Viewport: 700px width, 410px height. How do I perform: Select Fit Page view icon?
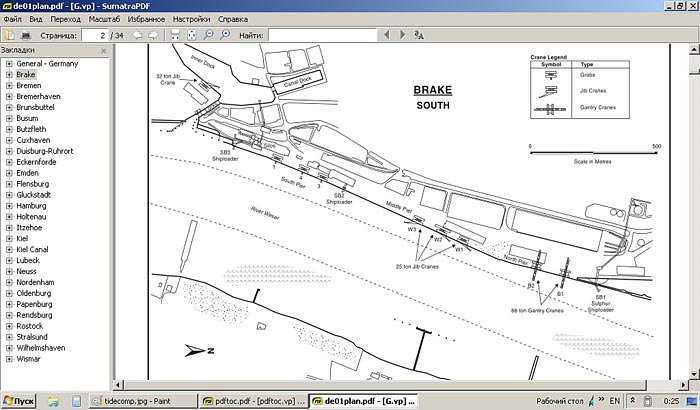(x=192, y=35)
